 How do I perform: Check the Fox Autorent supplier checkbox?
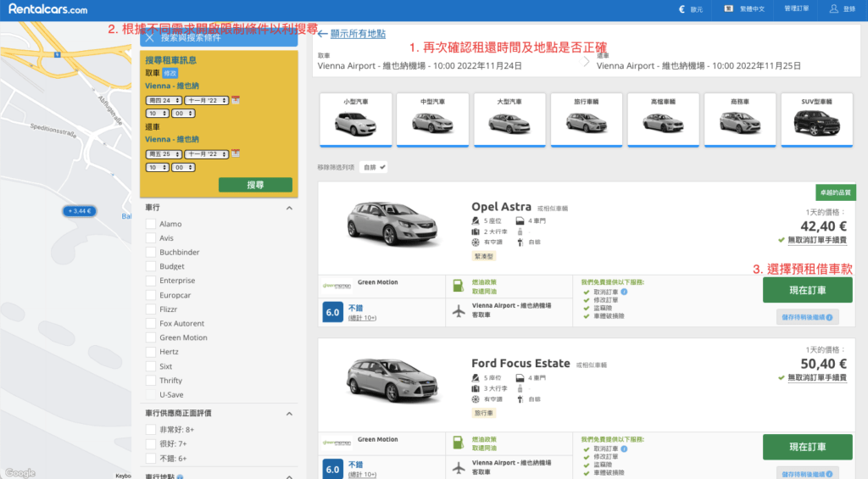(x=151, y=323)
